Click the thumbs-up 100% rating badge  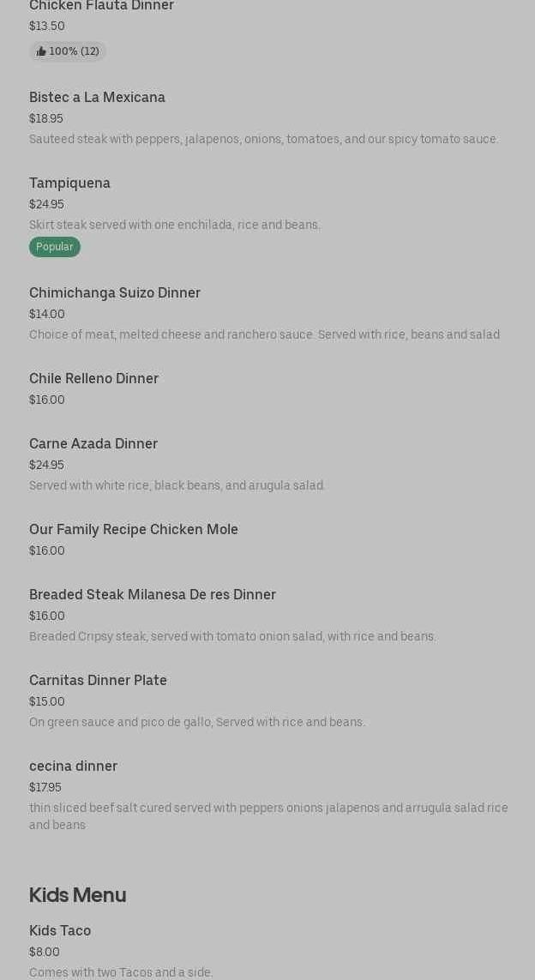(x=68, y=51)
